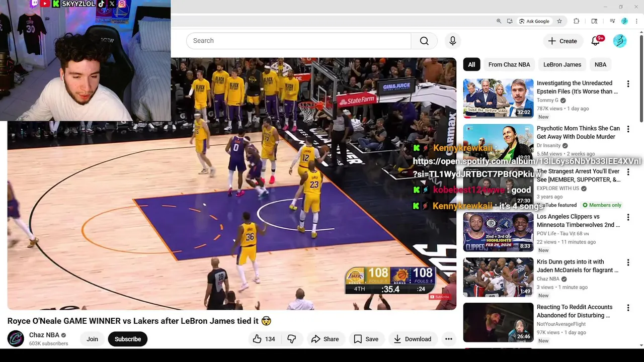Image resolution: width=644 pixels, height=362 pixels.
Task: Click the video title Royce O'Neale GAME WINNER
Action: [139, 321]
